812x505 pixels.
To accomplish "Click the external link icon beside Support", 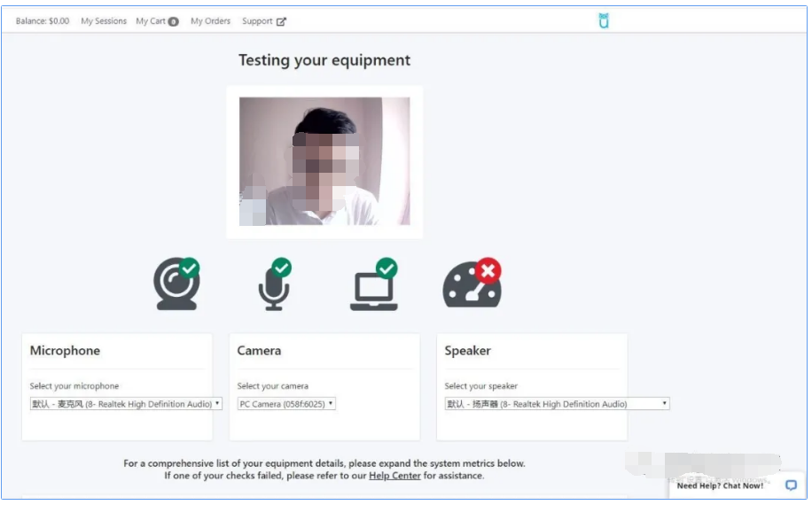I will tap(282, 21).
